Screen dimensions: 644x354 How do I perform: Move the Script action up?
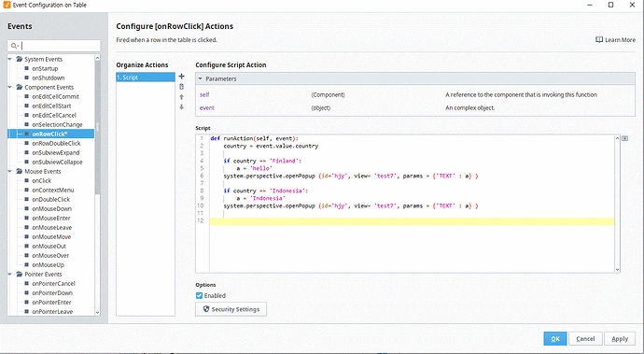pyautogui.click(x=182, y=97)
